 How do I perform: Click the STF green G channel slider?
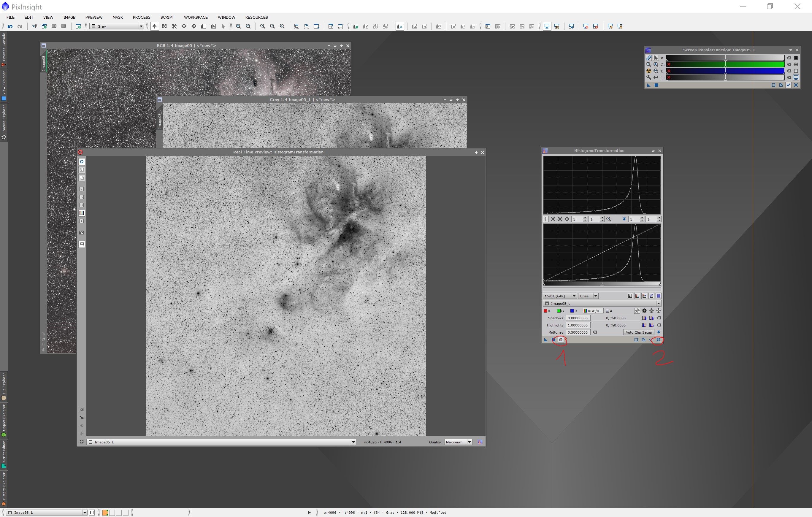tap(725, 64)
